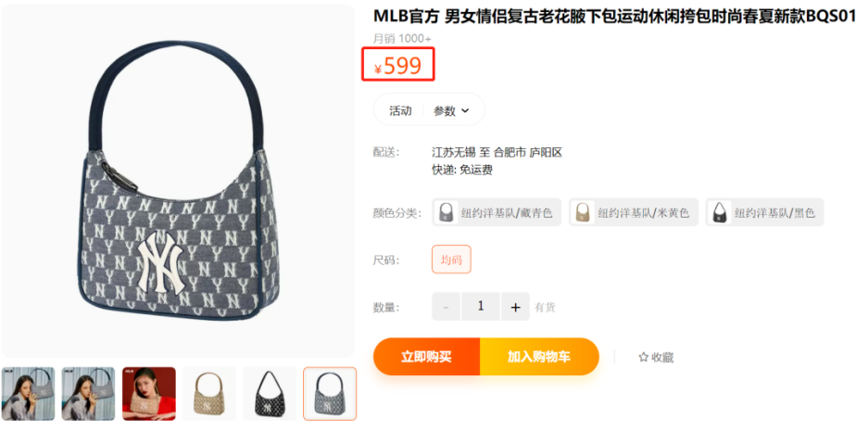Click the 加入购物车 add to cart button
Viewport: 868px width, 431px height.
pyautogui.click(x=540, y=357)
